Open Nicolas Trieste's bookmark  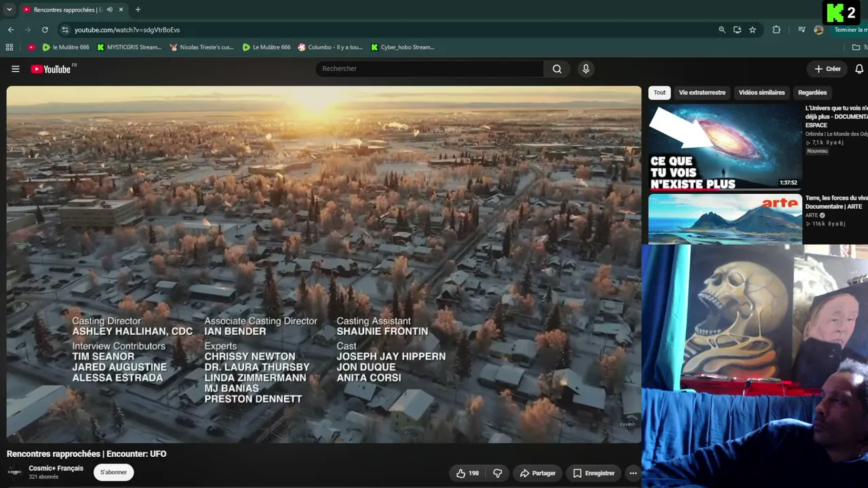coord(202,47)
